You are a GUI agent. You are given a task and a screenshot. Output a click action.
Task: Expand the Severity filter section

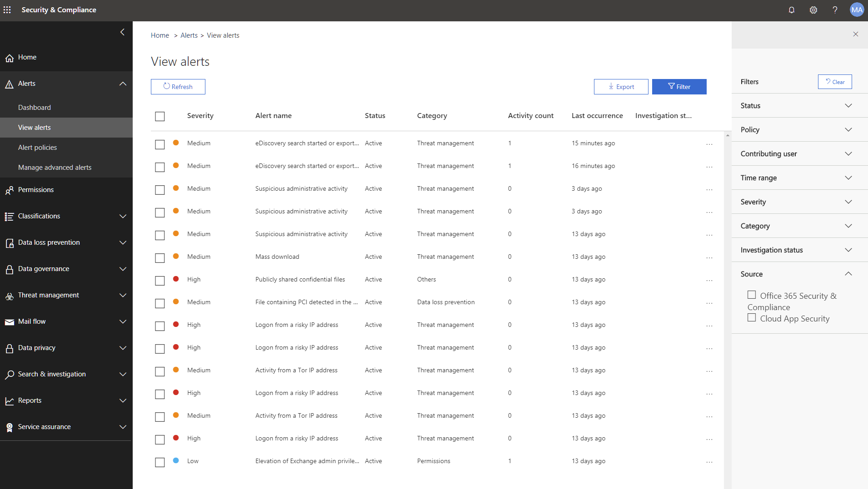[x=848, y=202]
